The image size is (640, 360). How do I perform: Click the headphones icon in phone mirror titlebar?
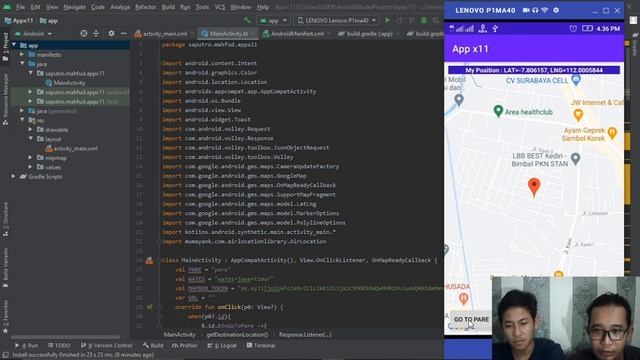(x=535, y=10)
